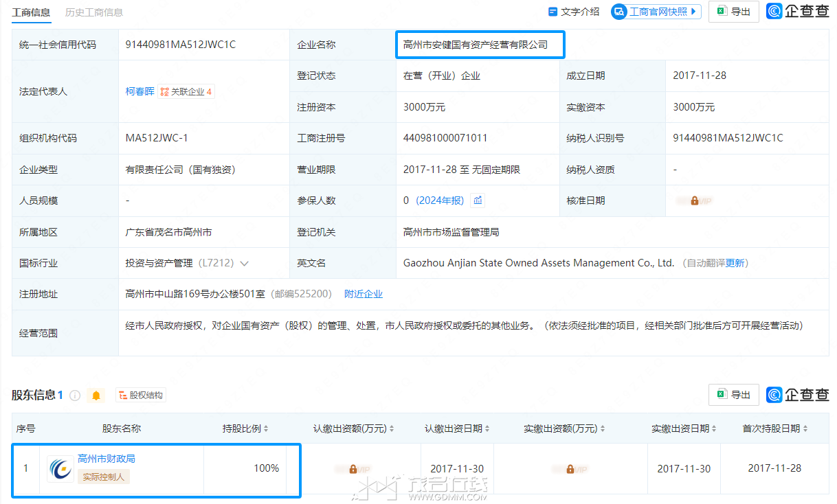Open 关联企业 4 badge beside 柯春晖

click(186, 91)
